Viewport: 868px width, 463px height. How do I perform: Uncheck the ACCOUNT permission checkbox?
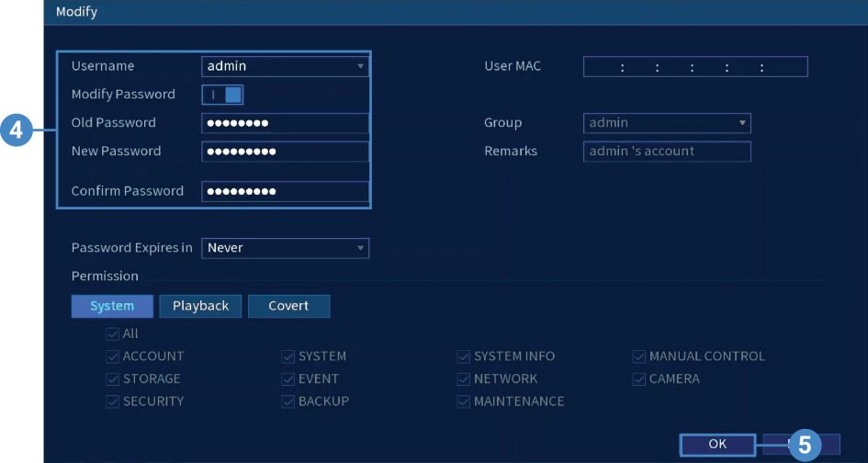click(x=112, y=356)
